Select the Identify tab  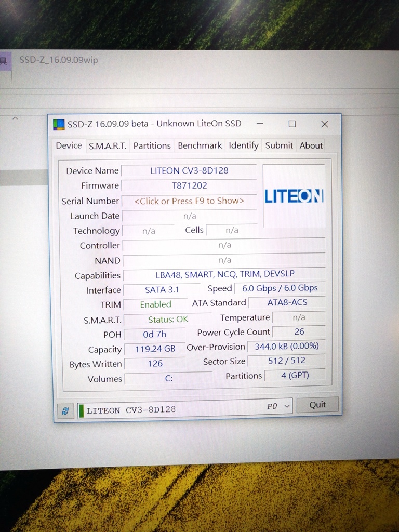pos(243,145)
